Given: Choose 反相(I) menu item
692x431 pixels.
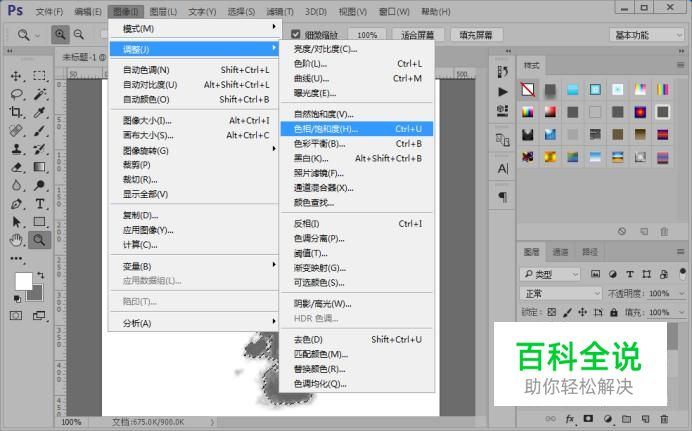Looking at the screenshot, I should 357,224.
